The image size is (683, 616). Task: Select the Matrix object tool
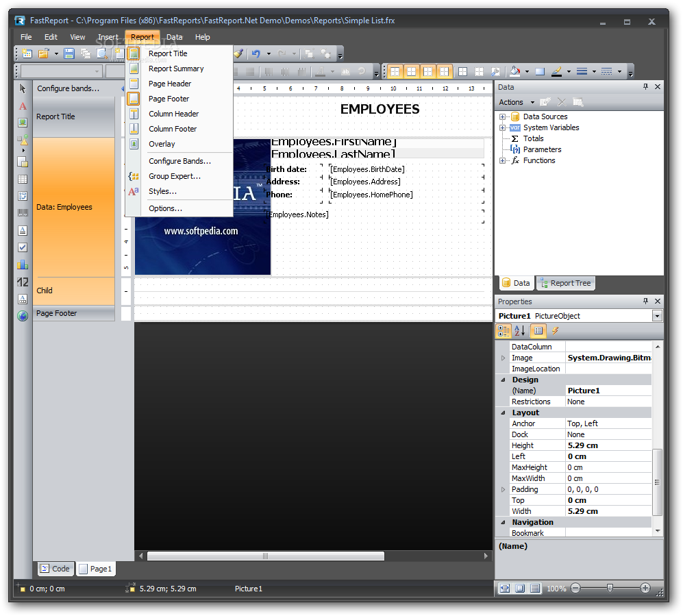[x=23, y=196]
